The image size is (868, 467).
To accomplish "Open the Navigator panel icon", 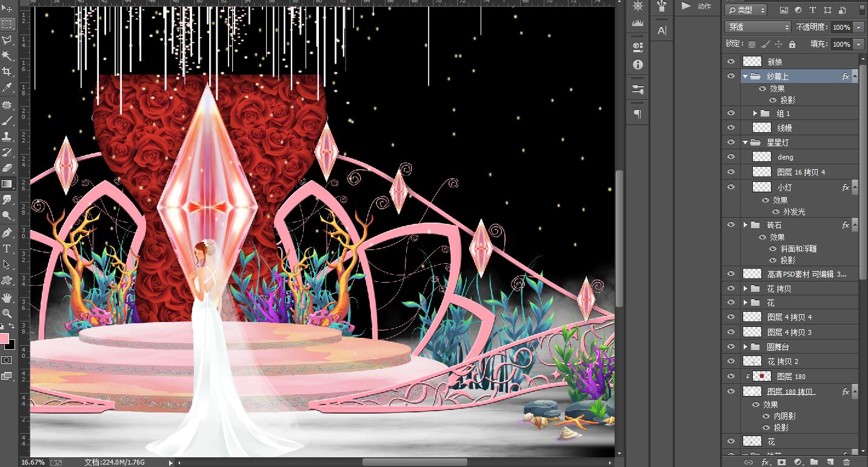I will (638, 6).
